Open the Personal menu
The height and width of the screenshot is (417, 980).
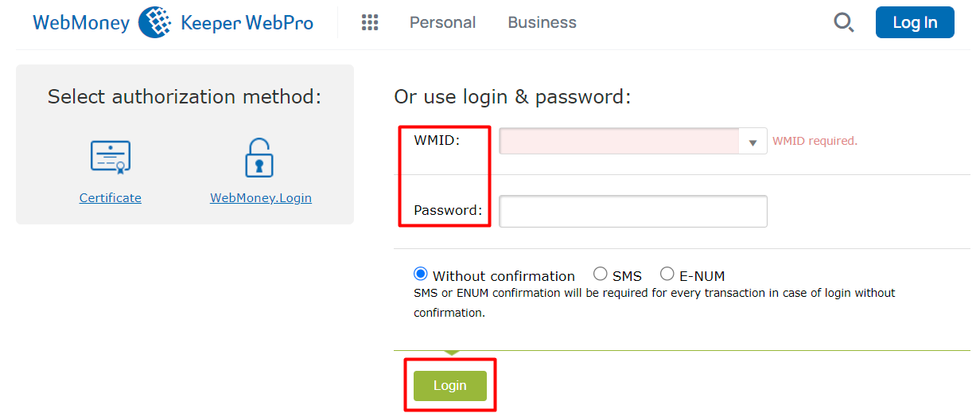pyautogui.click(x=442, y=22)
